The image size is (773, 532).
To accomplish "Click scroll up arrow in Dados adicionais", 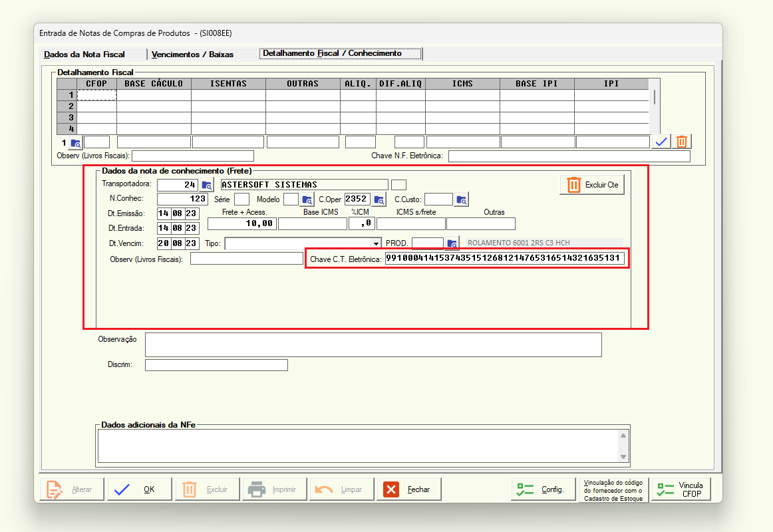I will coord(623,436).
